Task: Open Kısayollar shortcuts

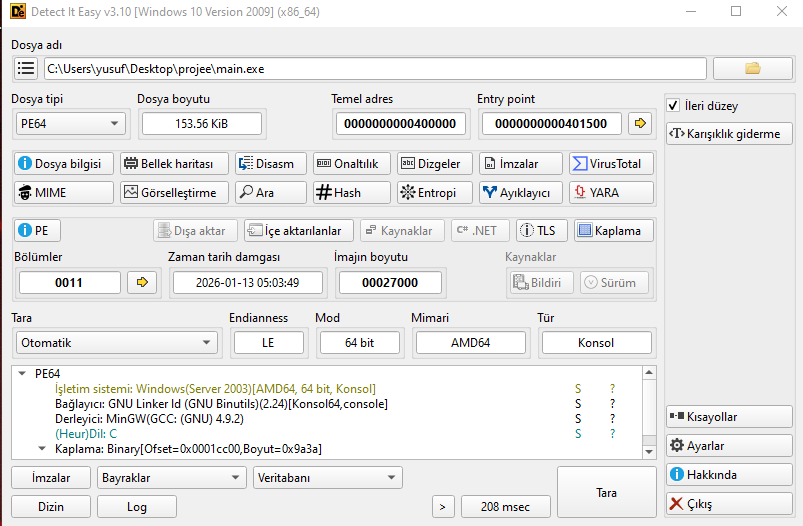Action: coord(729,417)
